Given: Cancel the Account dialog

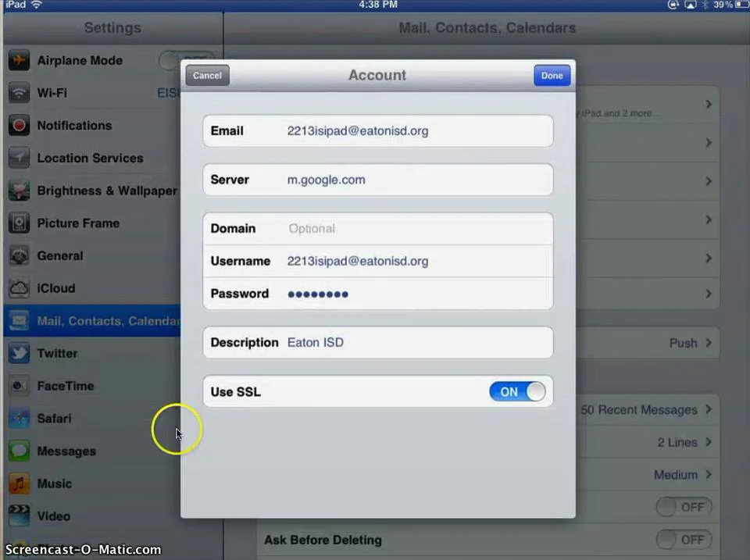Looking at the screenshot, I should point(207,76).
